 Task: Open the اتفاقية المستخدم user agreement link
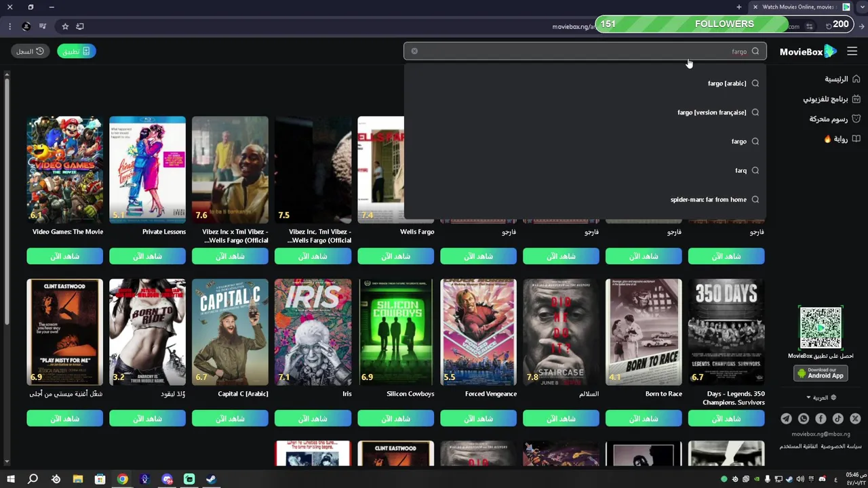click(799, 447)
